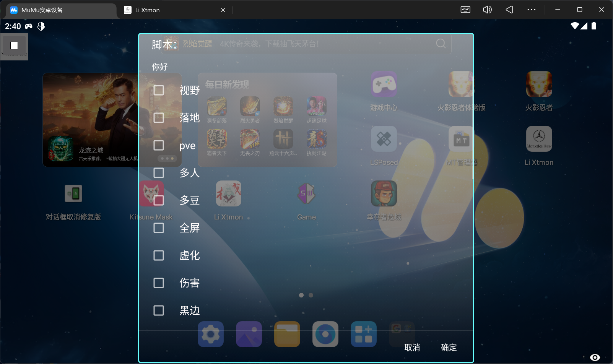Open the three-dots more menu in title bar

pyautogui.click(x=531, y=10)
